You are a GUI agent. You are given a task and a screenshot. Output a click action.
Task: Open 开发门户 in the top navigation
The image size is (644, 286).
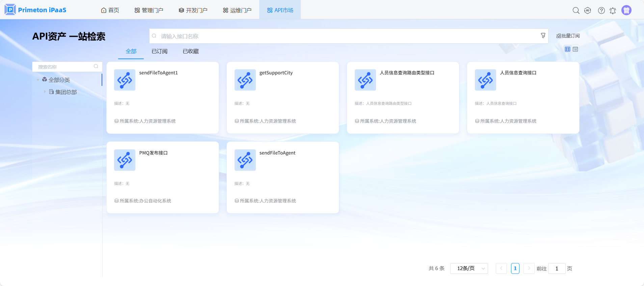pos(193,10)
